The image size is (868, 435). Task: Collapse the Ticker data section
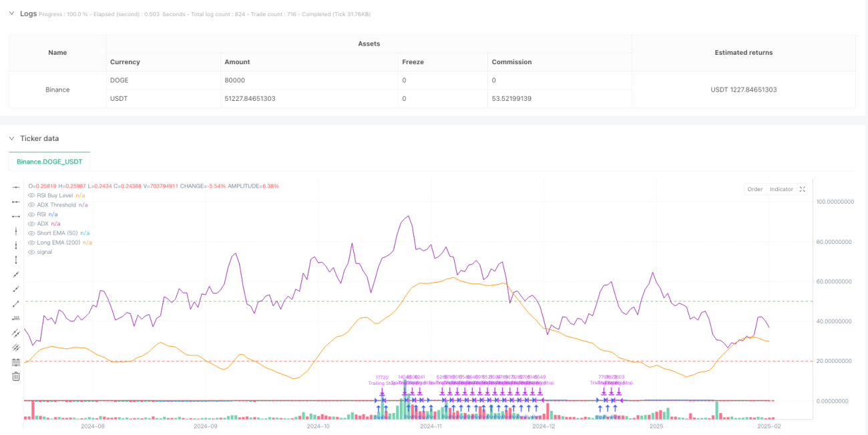click(11, 138)
